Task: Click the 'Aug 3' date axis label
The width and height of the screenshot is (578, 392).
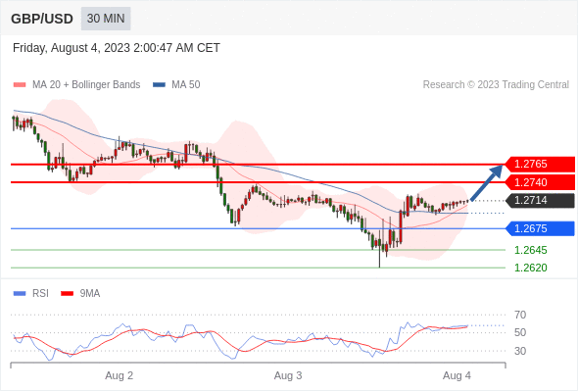Action: pos(288,375)
